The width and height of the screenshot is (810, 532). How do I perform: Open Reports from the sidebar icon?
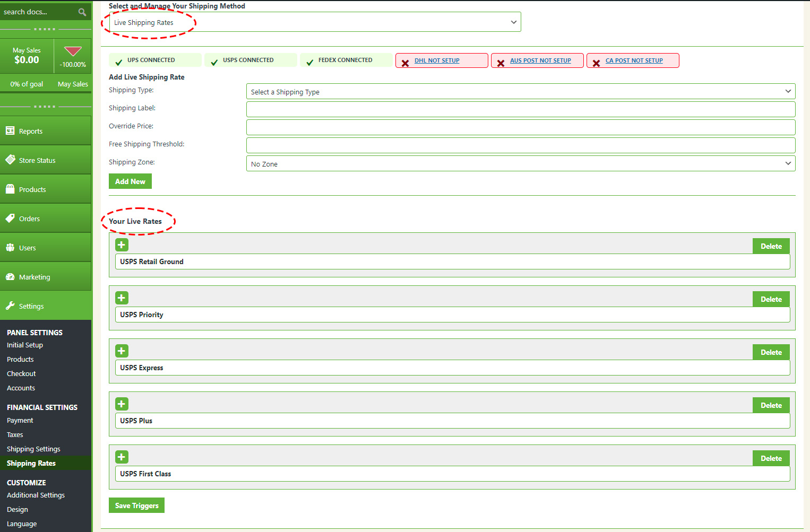click(10, 131)
